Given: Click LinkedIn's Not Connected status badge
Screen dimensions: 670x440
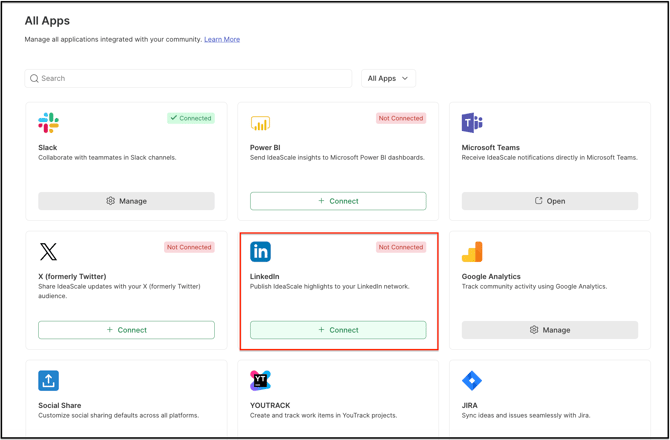Looking at the screenshot, I should [x=401, y=247].
